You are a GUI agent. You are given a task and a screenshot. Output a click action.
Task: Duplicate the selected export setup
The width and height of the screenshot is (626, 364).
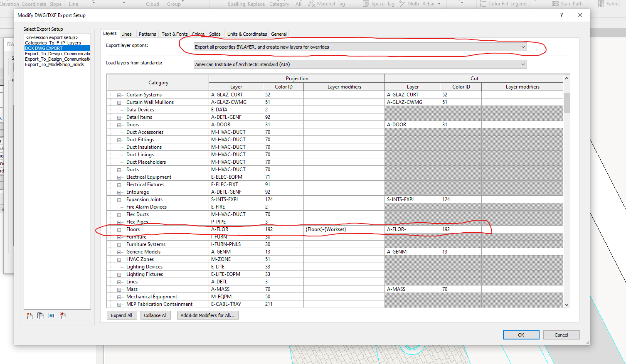click(x=41, y=316)
